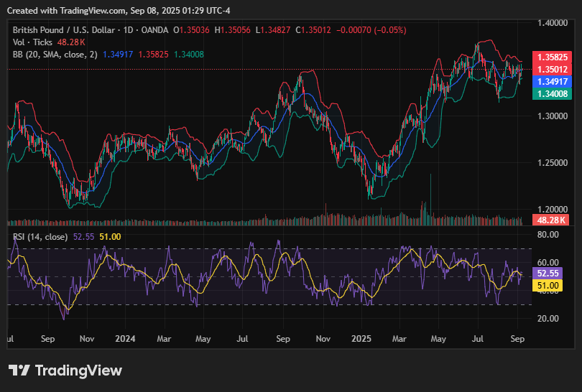Image resolution: width=582 pixels, height=392 pixels.
Task: Select the BB (20, SMA, close, 2) legend
Action: tap(55, 55)
